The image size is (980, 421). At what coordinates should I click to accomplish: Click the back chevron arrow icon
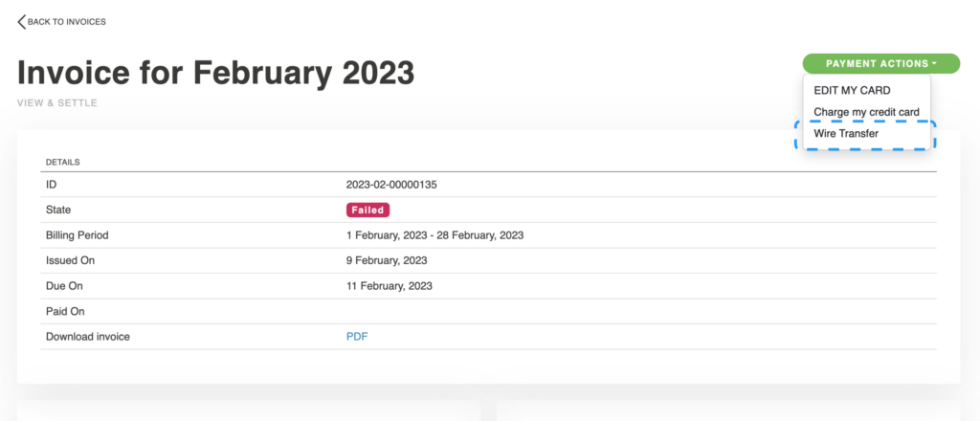21,21
